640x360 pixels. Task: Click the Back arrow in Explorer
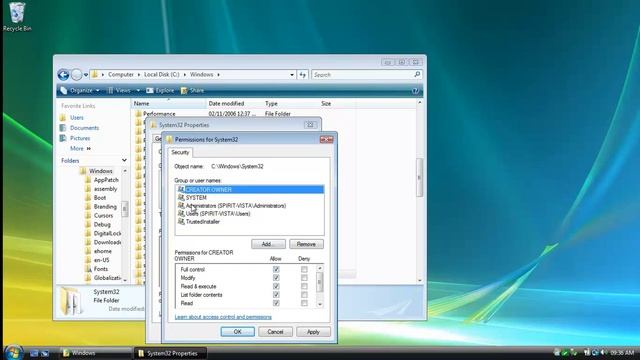63,75
